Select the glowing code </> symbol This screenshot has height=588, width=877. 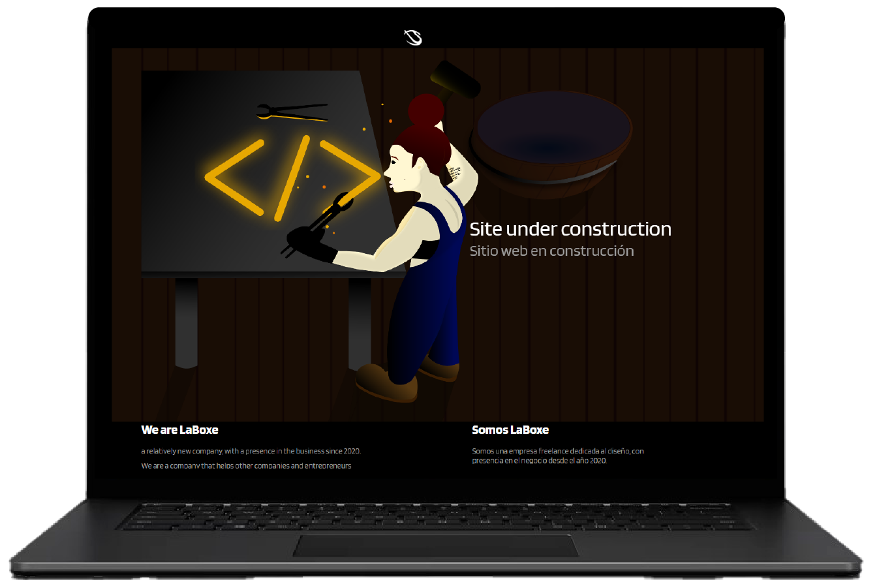pos(292,175)
